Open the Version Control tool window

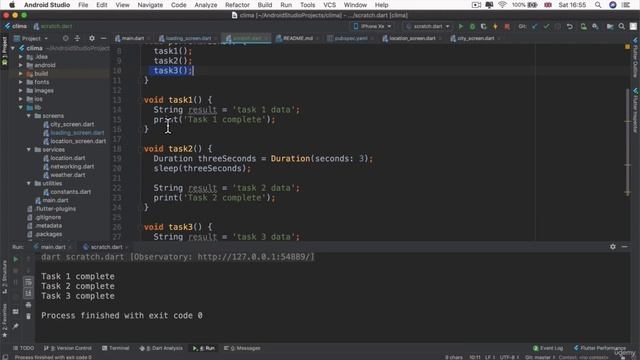pyautogui.click(x=68, y=348)
